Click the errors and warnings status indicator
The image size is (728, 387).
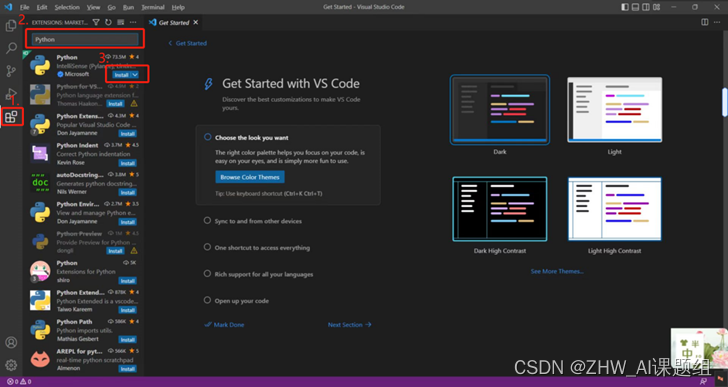click(19, 382)
